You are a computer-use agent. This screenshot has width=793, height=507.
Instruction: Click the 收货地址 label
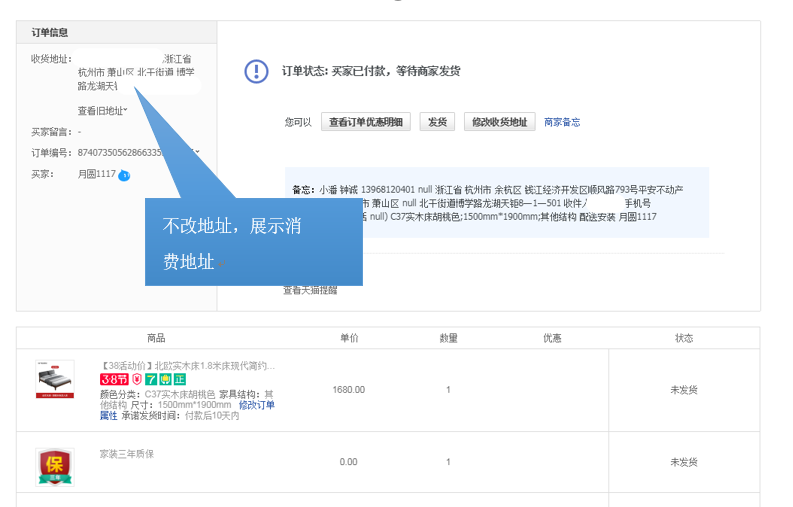(51, 59)
